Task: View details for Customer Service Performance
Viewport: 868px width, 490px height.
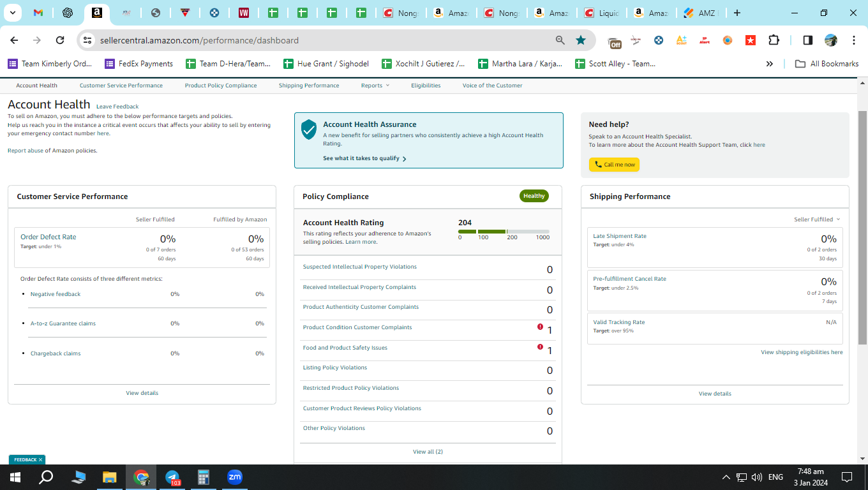Action: [x=142, y=393]
